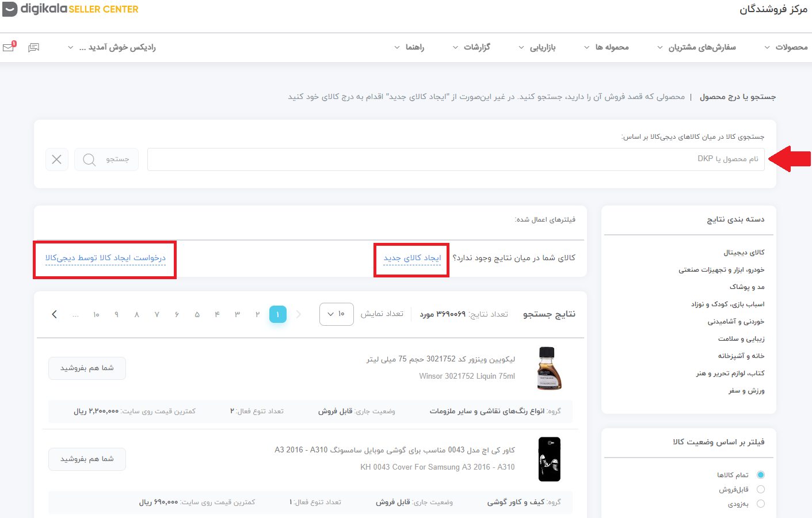
Task: Expand the رادیکس خوش آمدید account dropdown
Action: (x=112, y=47)
